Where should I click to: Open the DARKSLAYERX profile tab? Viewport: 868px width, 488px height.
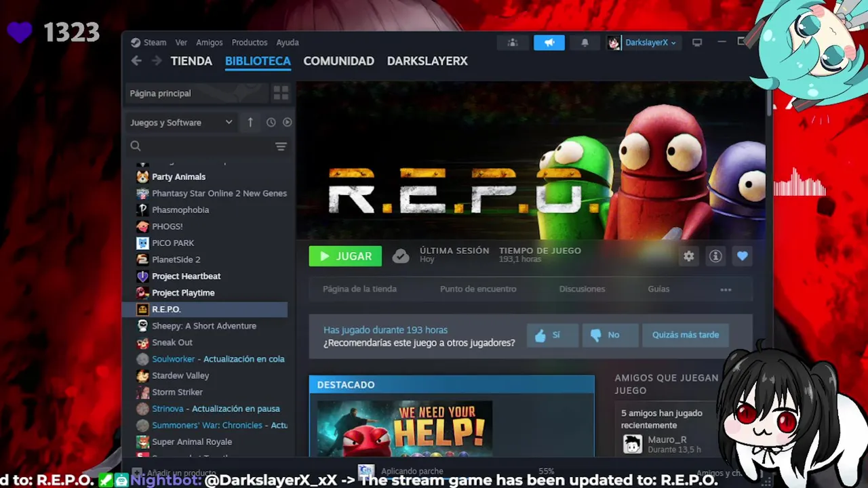(427, 61)
